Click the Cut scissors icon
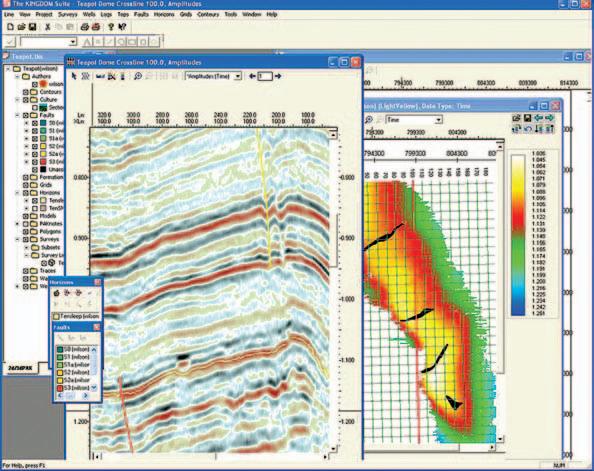The width and height of the screenshot is (594, 471). (48, 27)
